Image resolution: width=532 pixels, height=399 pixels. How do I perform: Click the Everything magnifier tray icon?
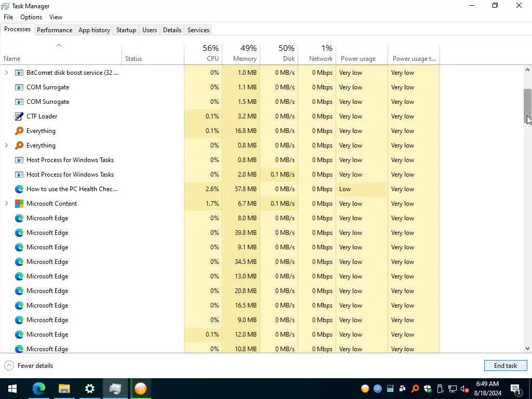[415, 389]
